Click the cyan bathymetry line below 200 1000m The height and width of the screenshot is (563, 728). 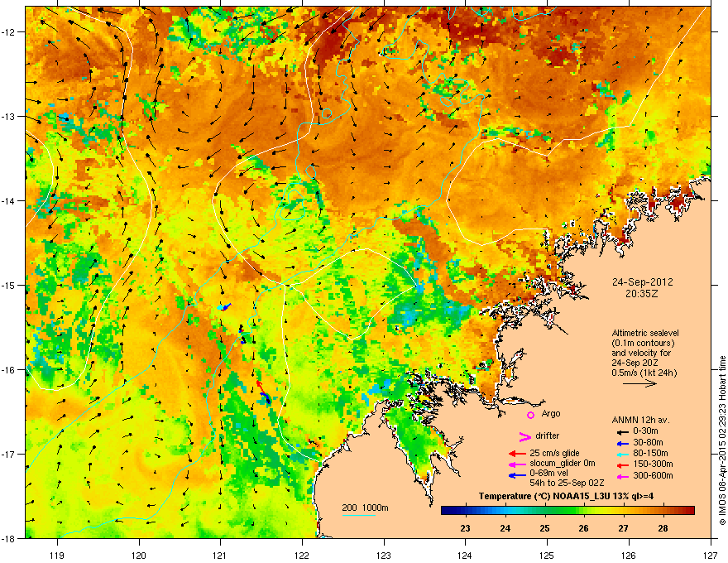(359, 515)
